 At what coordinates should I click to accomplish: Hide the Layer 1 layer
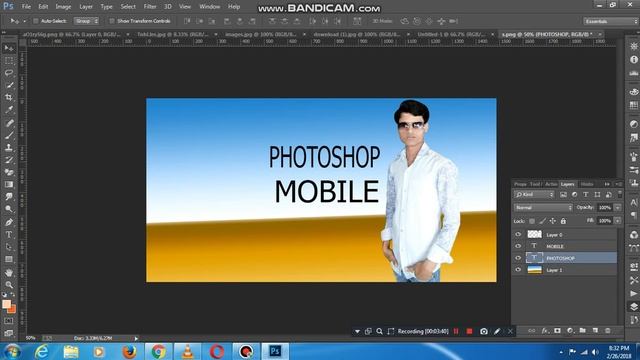pos(518,270)
